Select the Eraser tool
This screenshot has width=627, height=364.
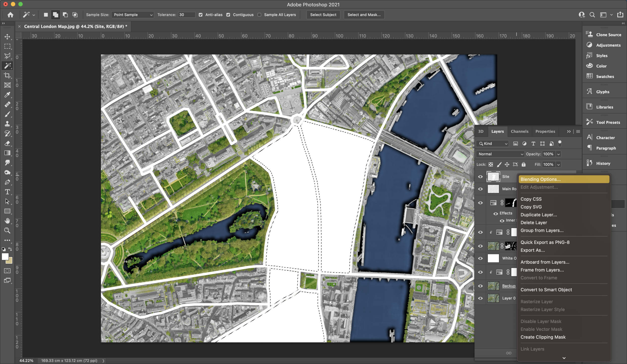pos(7,143)
